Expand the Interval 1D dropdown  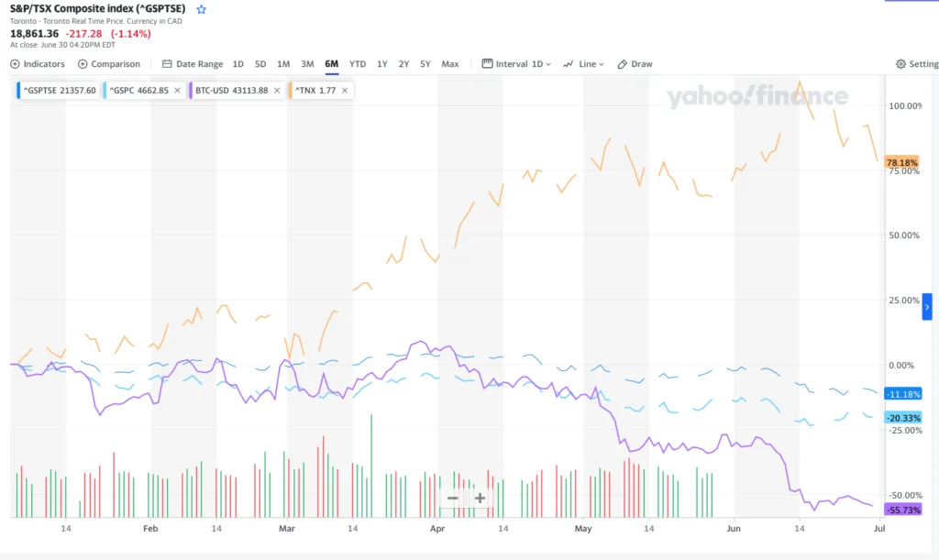pos(516,64)
